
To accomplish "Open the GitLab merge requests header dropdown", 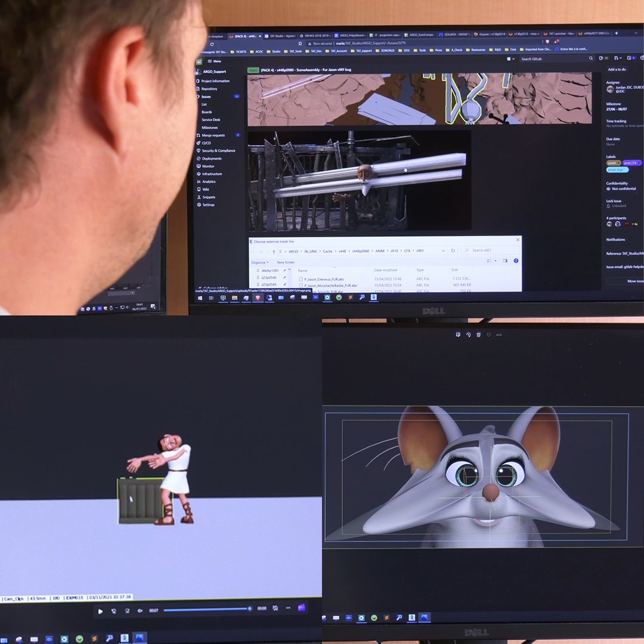I will pos(617,58).
